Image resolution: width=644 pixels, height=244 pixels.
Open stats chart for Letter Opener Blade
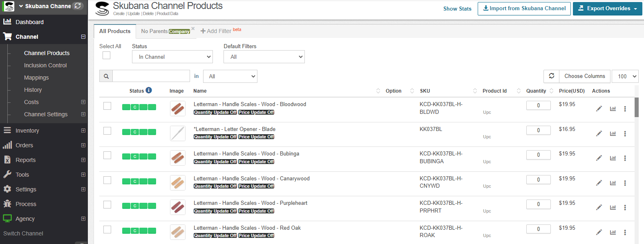point(613,133)
